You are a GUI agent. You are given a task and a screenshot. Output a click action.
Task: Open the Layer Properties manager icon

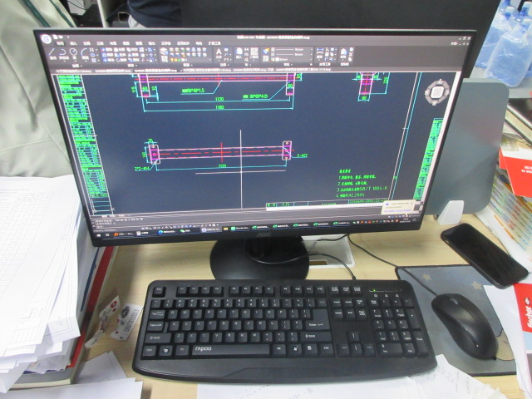(164, 52)
